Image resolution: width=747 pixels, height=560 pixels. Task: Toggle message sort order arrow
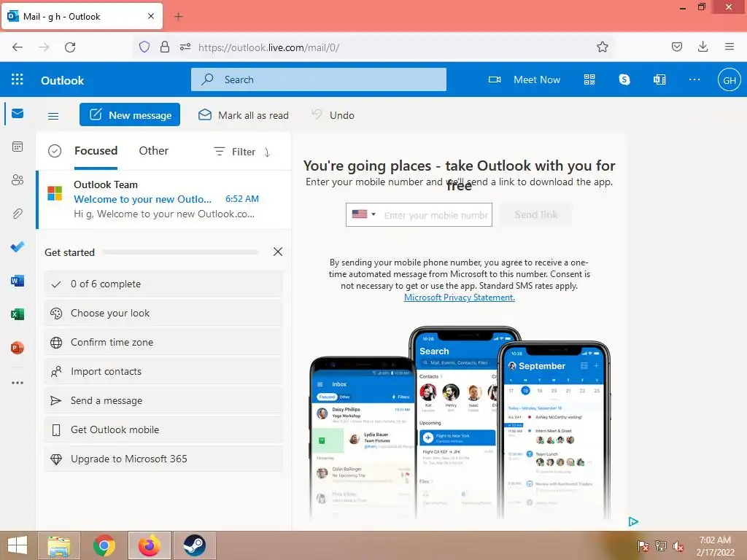pyautogui.click(x=267, y=152)
